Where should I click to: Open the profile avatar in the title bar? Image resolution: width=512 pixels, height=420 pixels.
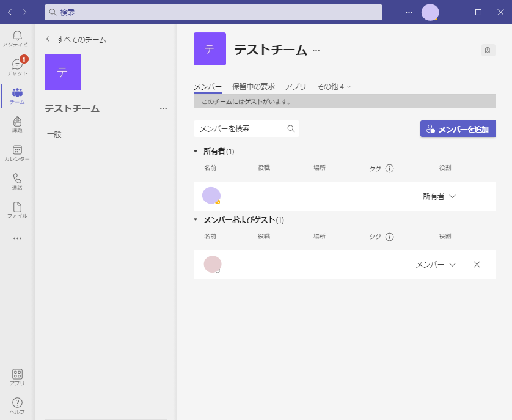coord(430,12)
